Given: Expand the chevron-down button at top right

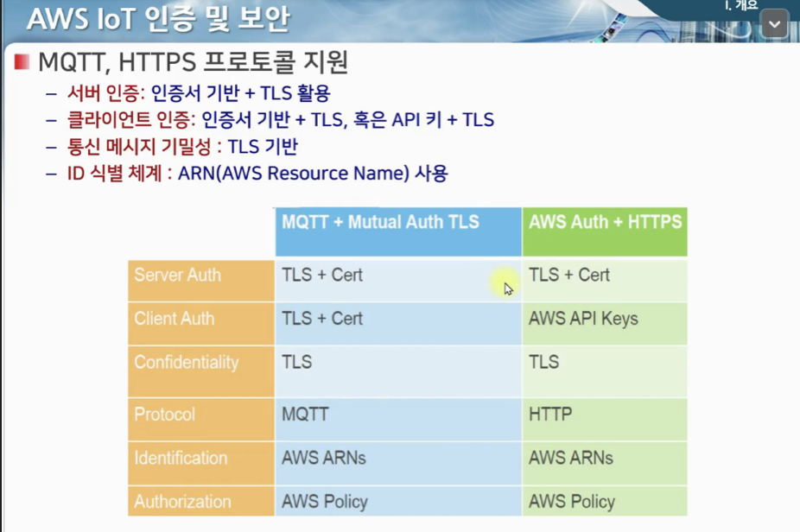Looking at the screenshot, I should 774,24.
